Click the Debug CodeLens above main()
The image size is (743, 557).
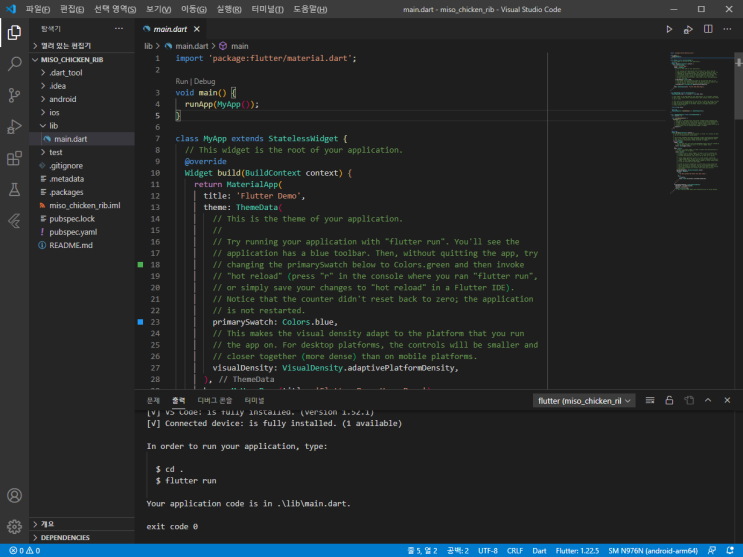coord(205,82)
